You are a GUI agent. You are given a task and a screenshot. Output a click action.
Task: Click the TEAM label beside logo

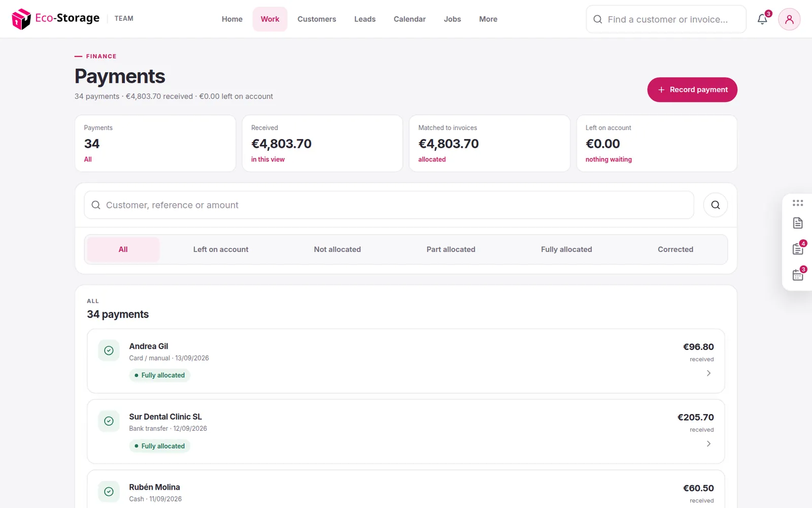coord(124,19)
